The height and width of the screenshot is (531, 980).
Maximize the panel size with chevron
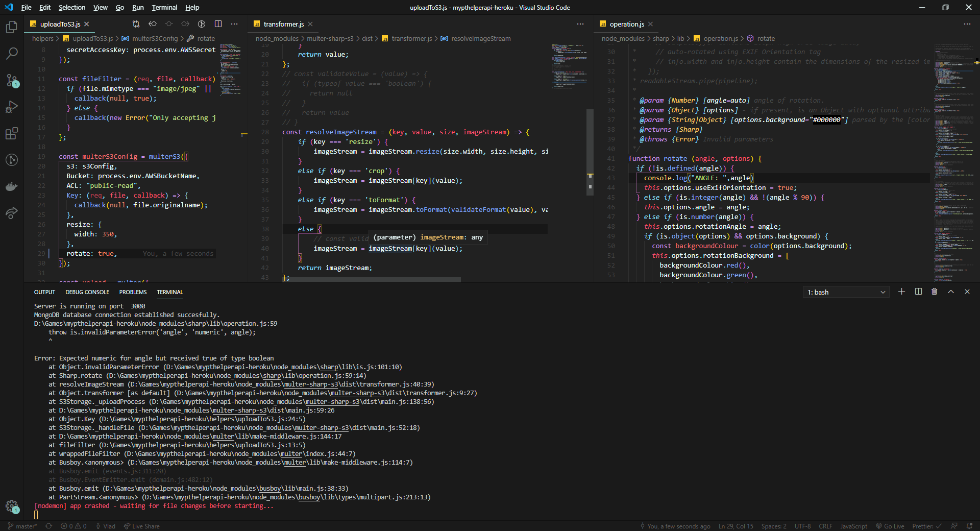[951, 292]
